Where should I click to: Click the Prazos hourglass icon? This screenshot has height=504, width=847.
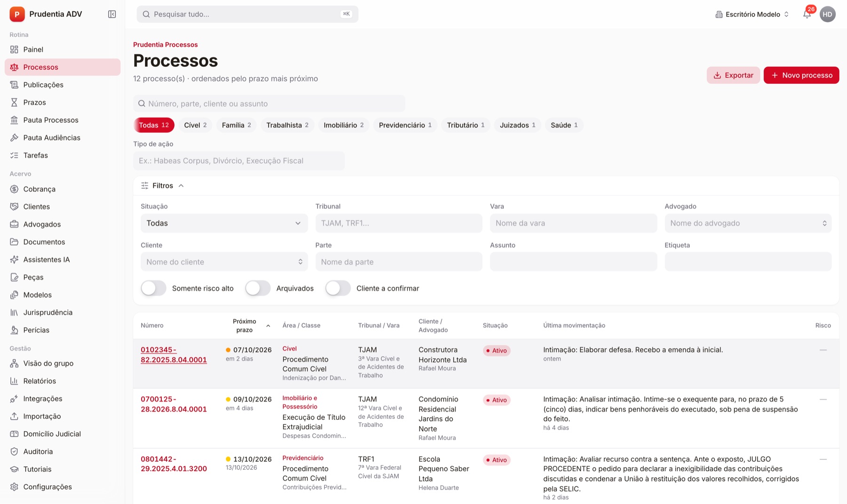[x=14, y=102]
